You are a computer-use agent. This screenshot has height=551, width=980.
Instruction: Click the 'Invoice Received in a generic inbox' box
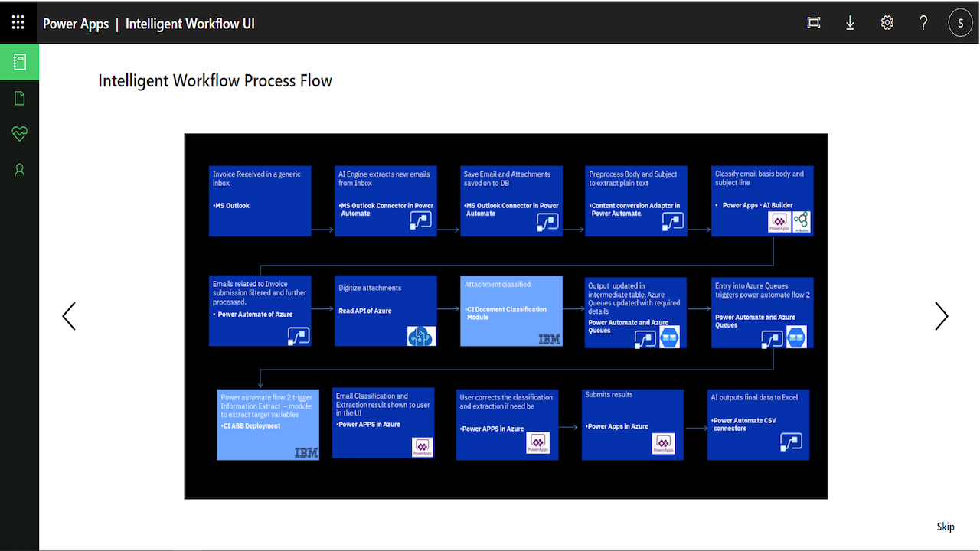(260, 201)
